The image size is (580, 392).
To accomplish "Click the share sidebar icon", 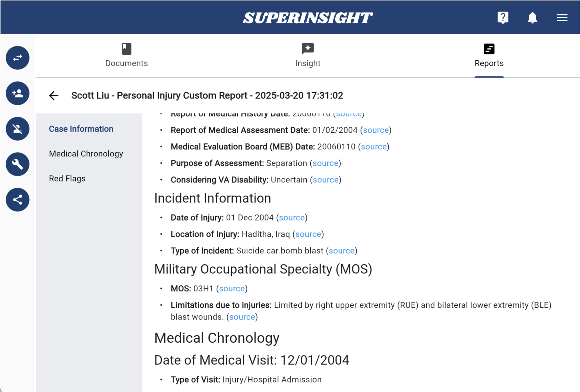I will [17, 200].
